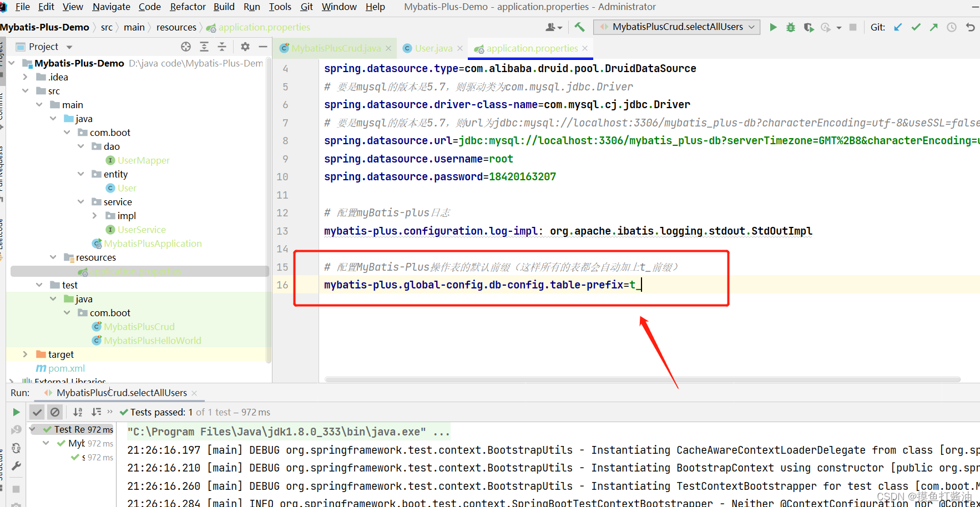
Task: Click Mybatis-Plus-Demo breadcrumb
Action: [44, 27]
